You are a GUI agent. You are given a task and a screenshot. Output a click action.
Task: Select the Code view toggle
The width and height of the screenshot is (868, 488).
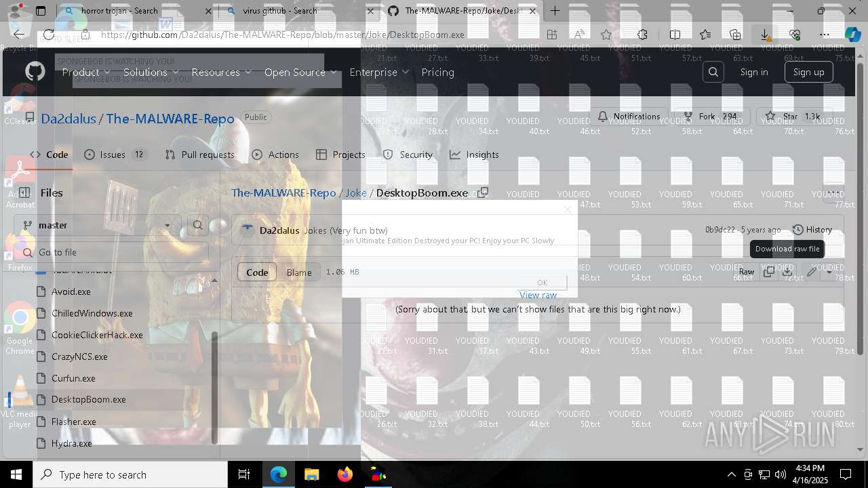point(257,272)
